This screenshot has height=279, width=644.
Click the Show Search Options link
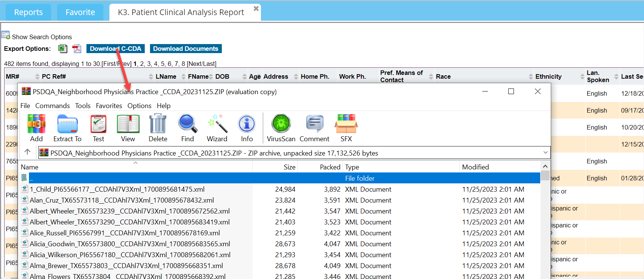coord(42,37)
